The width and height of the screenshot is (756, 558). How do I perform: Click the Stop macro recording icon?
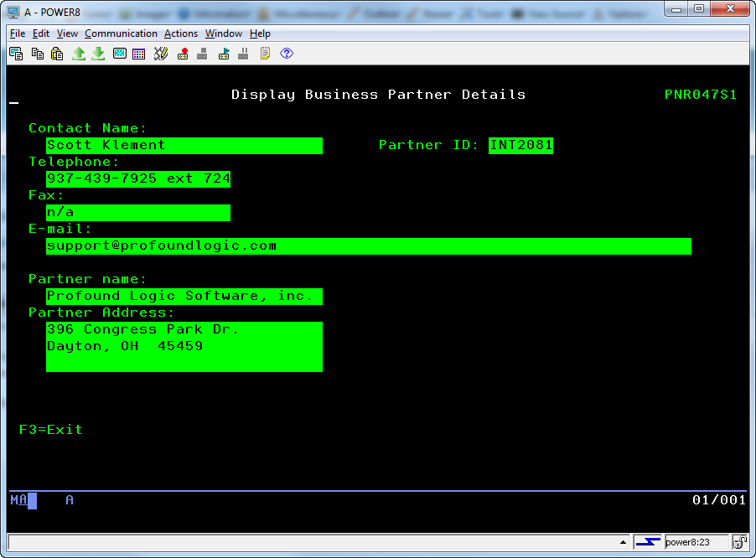tap(203, 54)
